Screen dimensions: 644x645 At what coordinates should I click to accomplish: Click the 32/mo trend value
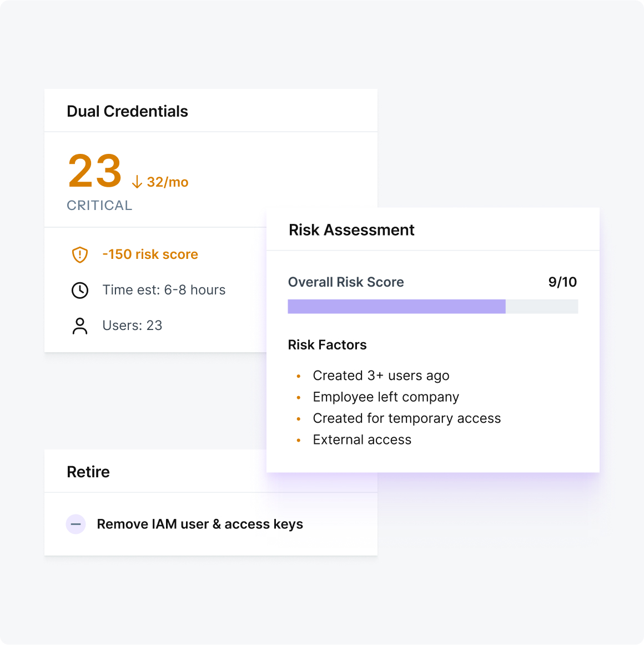tap(168, 182)
